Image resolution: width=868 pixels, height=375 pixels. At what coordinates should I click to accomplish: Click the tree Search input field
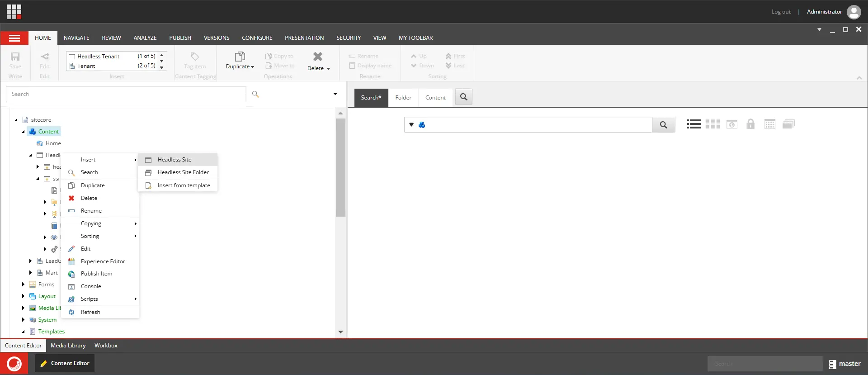tap(126, 94)
